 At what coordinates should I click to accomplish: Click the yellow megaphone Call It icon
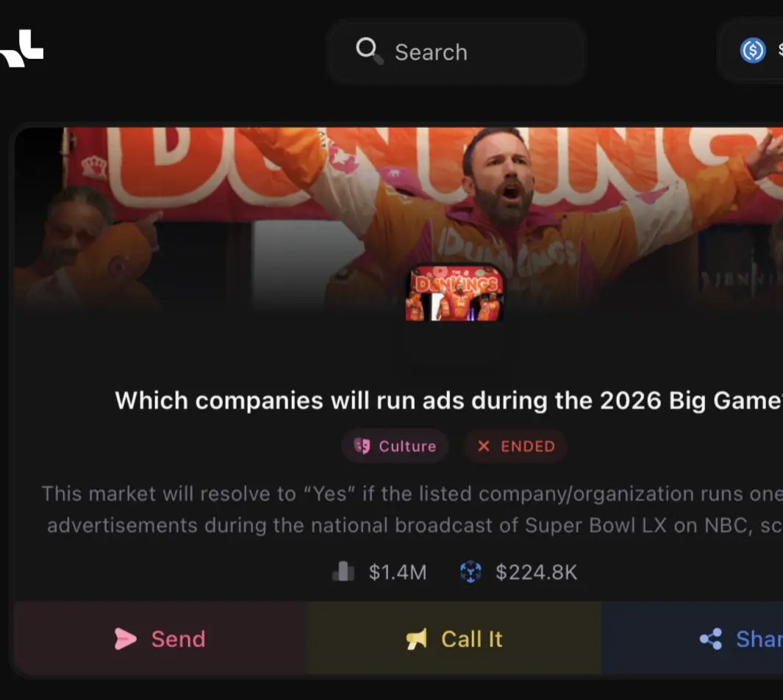click(x=416, y=639)
